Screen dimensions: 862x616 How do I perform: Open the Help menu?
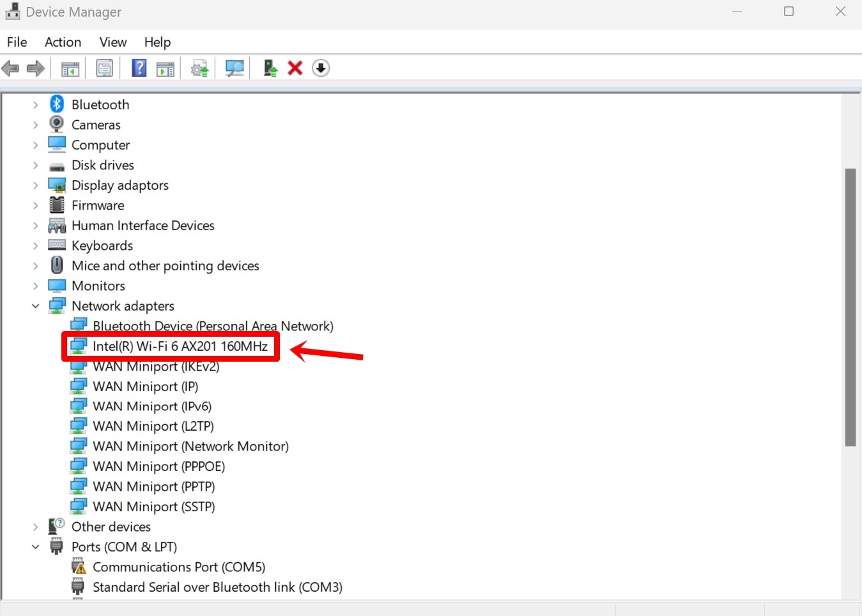[157, 42]
